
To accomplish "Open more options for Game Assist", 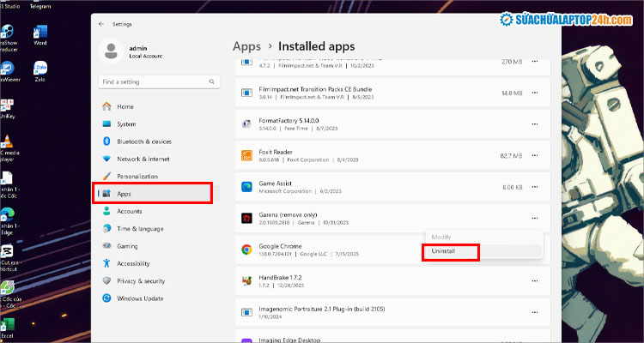I will (x=535, y=187).
